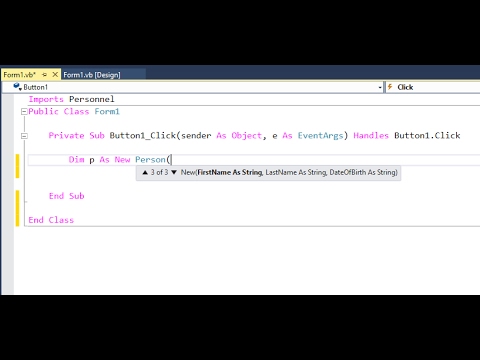Click the lightning event icon beside Click

(390, 87)
